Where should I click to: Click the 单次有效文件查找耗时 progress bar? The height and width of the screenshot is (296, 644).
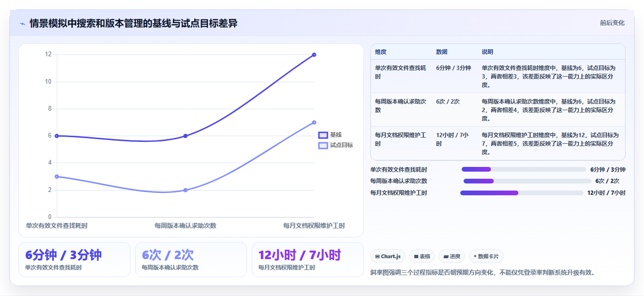524,169
